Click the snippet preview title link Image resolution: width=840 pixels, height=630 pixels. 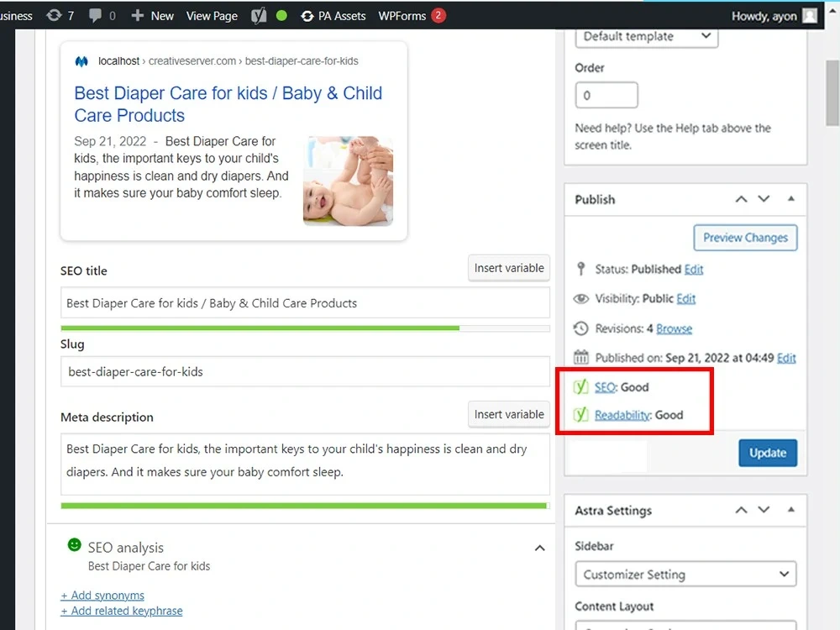228,104
